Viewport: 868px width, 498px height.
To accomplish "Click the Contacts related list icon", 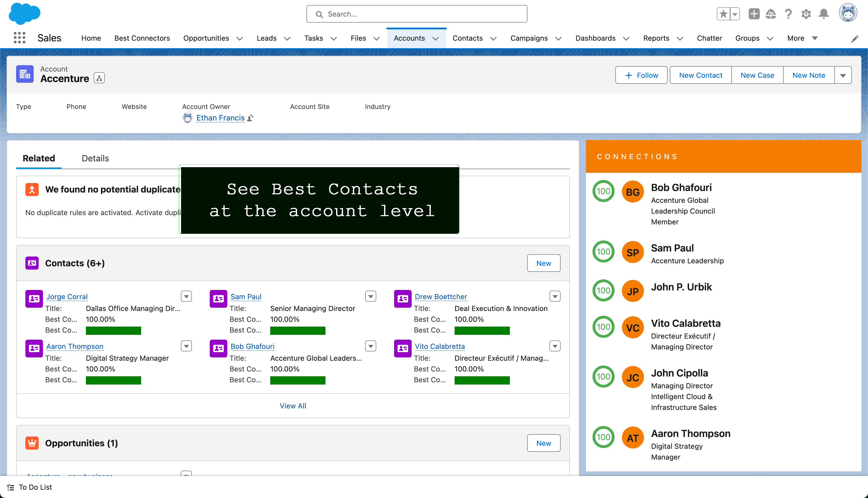I will (x=32, y=263).
